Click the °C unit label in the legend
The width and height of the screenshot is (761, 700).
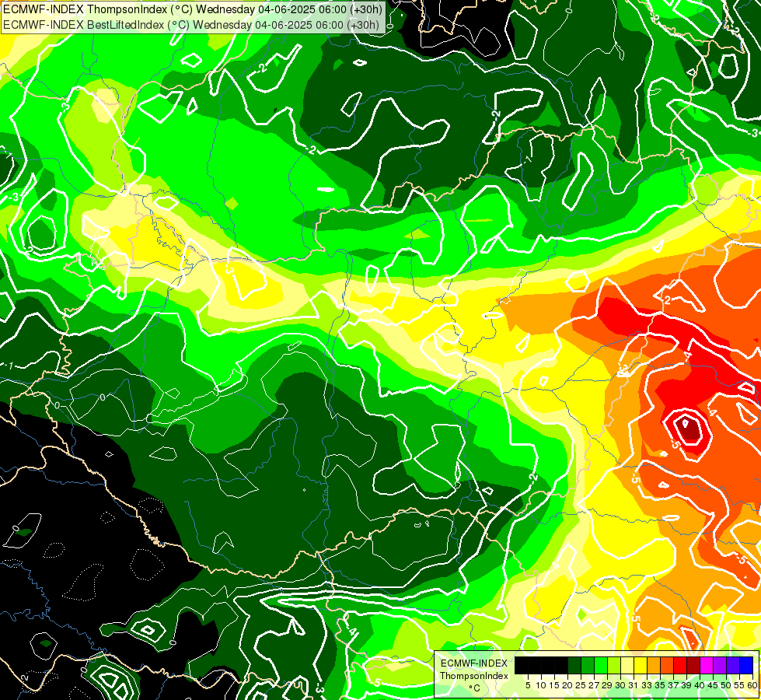[474, 688]
